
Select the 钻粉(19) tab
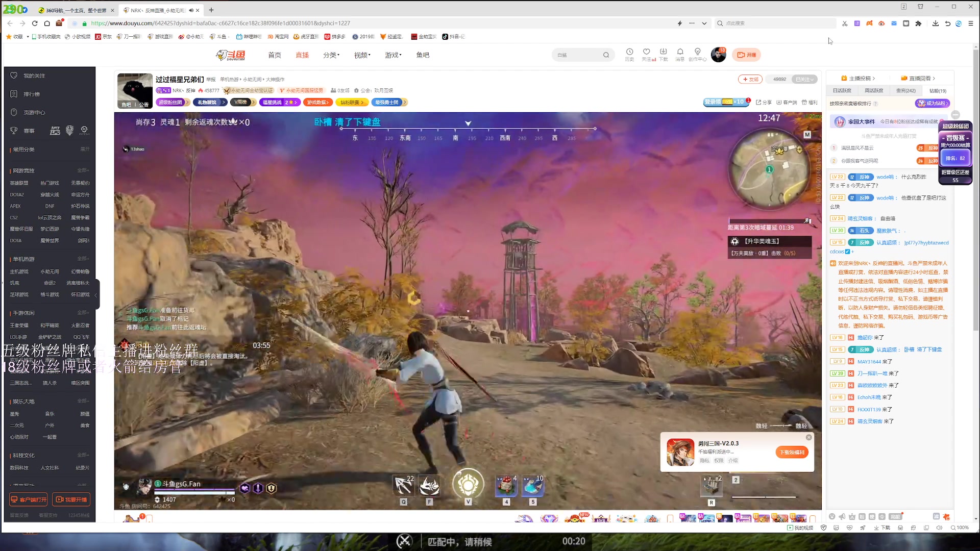click(x=938, y=91)
